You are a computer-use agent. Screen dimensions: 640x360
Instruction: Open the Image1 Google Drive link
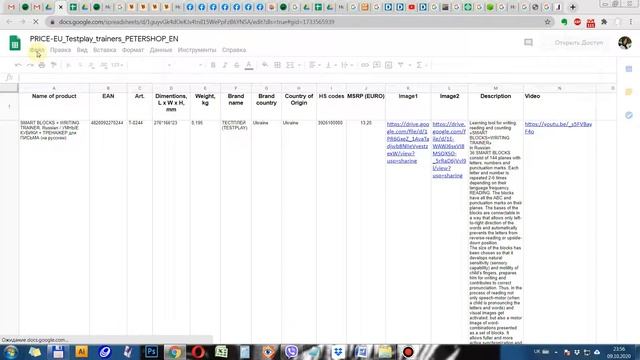(x=408, y=142)
